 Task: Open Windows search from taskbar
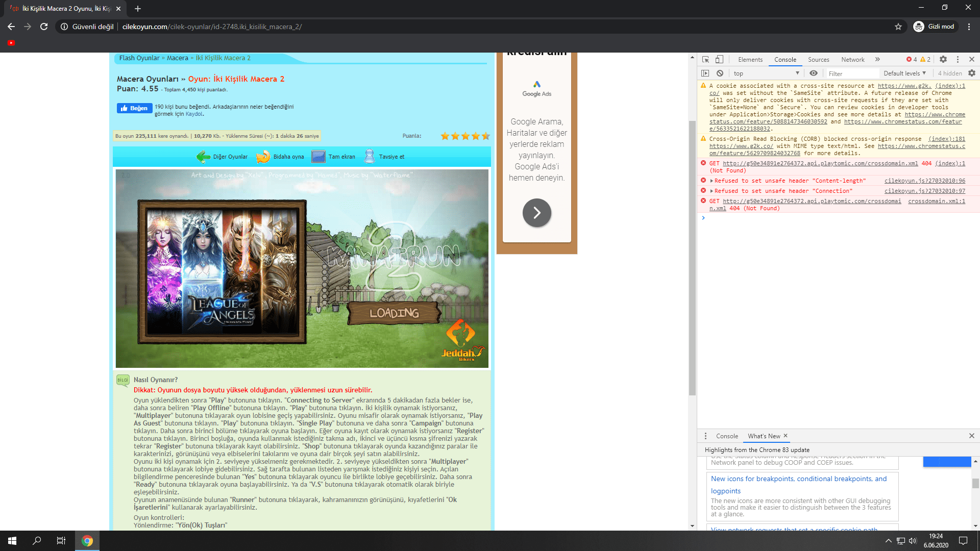pos(37,541)
